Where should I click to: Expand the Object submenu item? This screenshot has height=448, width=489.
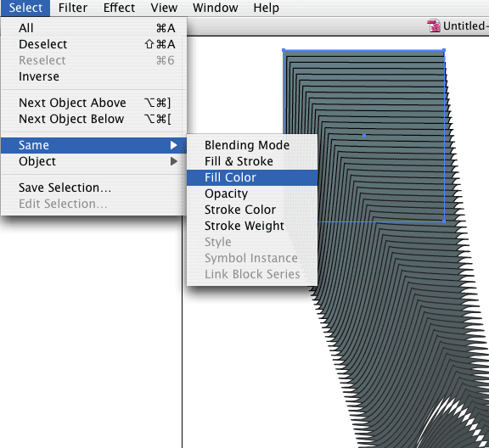pos(94,161)
